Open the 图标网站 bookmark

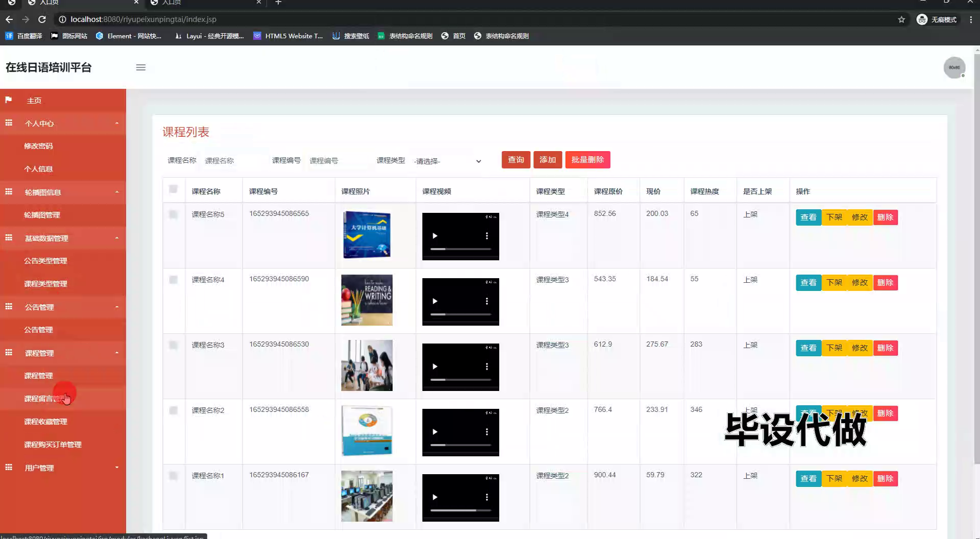click(69, 36)
